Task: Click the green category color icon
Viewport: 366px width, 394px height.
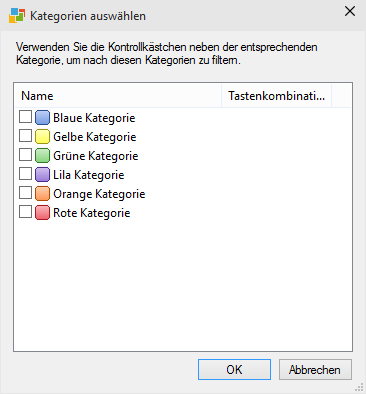Action: tap(42, 156)
